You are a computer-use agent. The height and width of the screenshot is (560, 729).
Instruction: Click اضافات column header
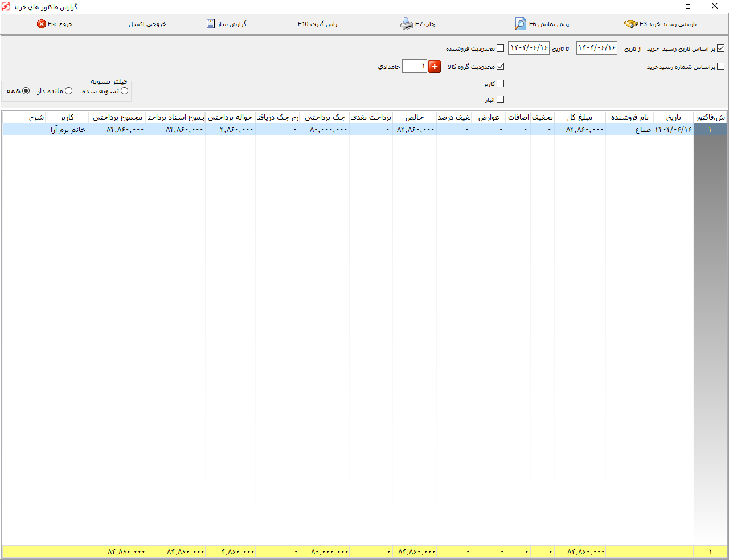coord(518,117)
